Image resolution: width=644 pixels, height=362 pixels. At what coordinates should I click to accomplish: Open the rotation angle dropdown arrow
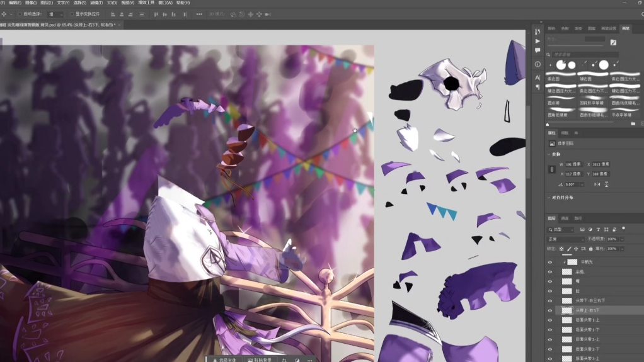582,184
